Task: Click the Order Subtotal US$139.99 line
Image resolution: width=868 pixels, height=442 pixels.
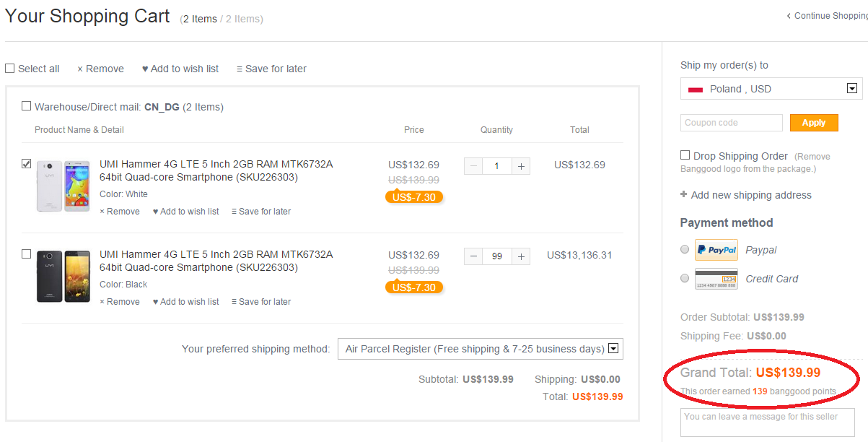Action: click(x=742, y=317)
